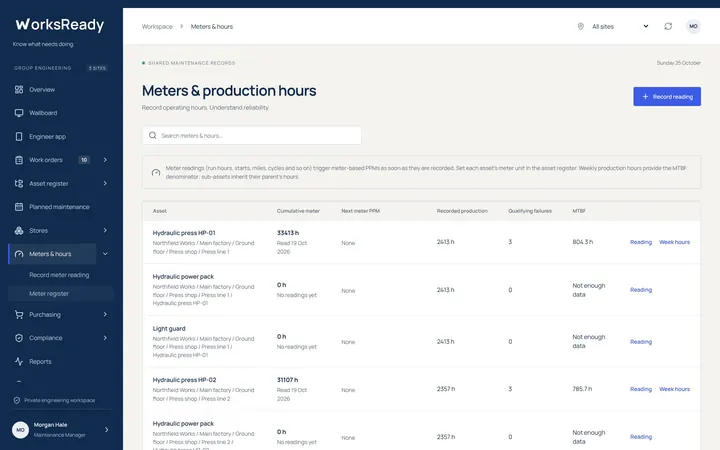Click the Asset register tree icon
Screen dimensions: 720x450
(x=19, y=183)
